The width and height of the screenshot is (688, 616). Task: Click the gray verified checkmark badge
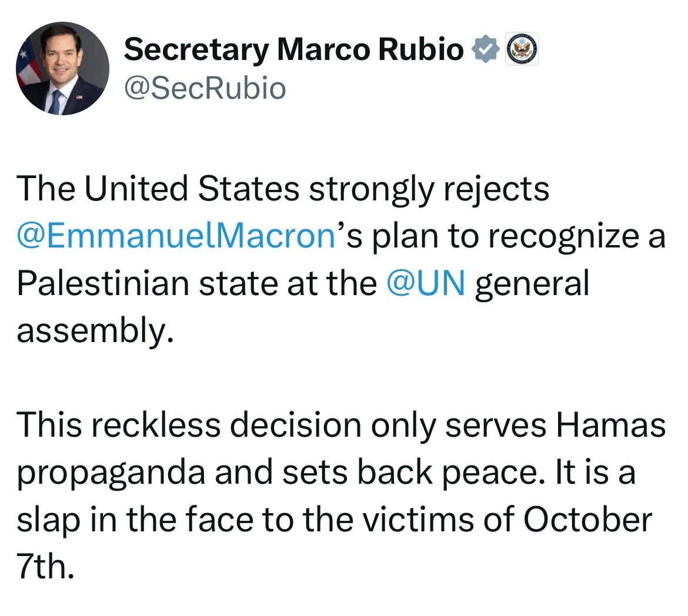click(485, 49)
